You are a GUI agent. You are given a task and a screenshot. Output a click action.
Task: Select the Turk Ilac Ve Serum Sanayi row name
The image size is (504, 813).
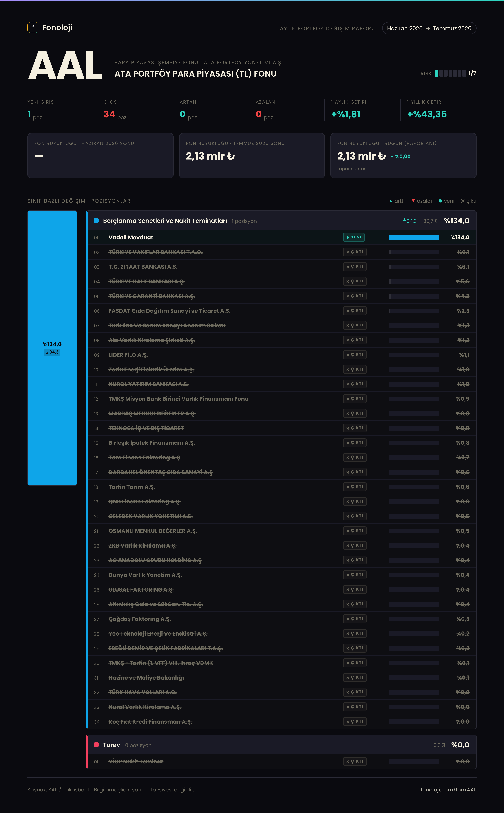[167, 326]
